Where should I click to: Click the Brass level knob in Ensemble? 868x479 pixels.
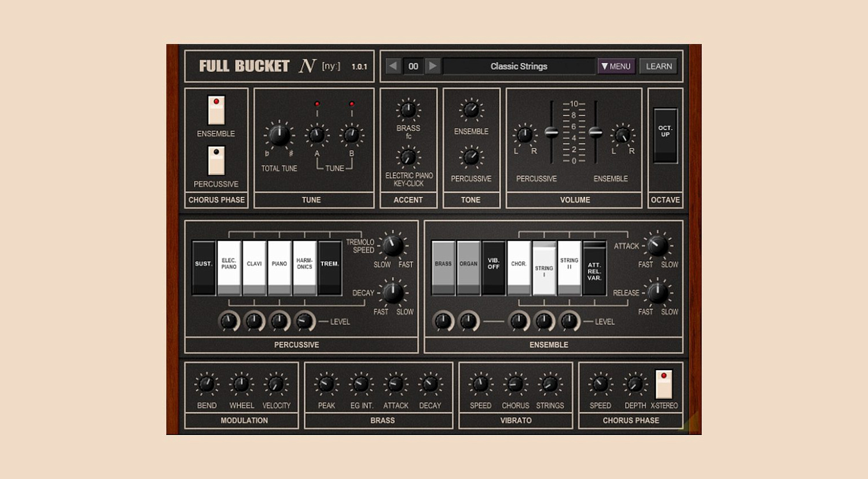pyautogui.click(x=444, y=321)
